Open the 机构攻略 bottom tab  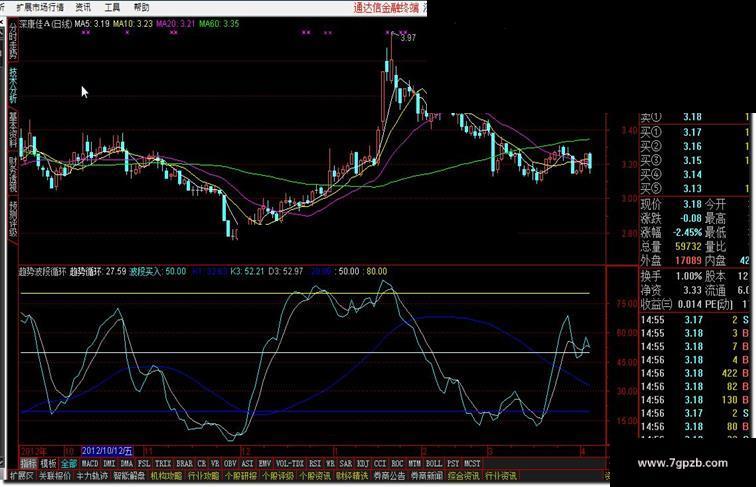tap(166, 476)
